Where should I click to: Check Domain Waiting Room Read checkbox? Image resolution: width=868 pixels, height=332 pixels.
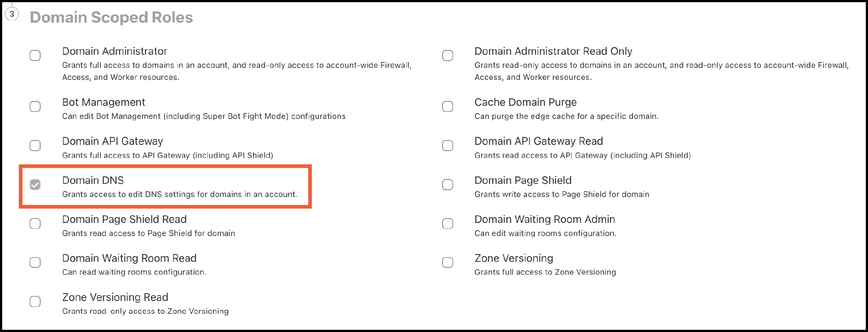click(x=35, y=262)
